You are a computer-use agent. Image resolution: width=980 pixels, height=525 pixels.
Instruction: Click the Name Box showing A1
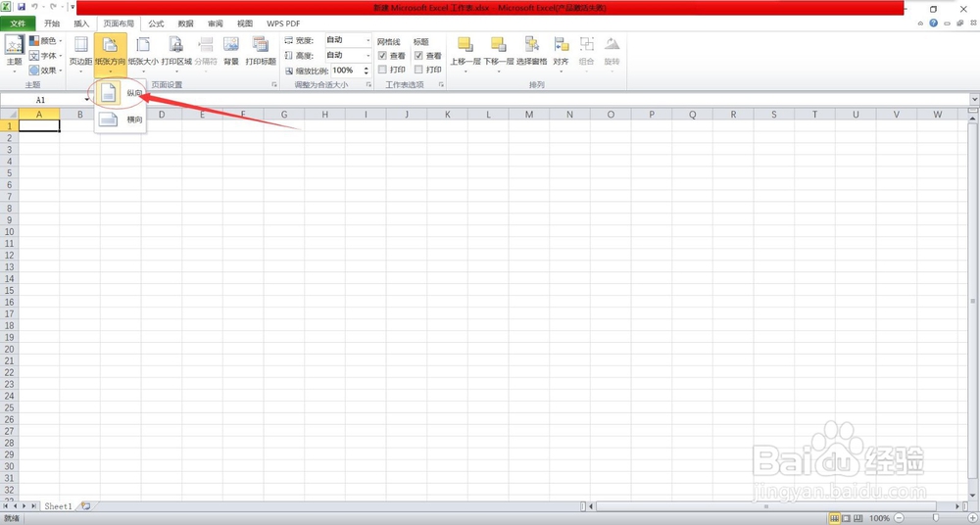coord(41,100)
